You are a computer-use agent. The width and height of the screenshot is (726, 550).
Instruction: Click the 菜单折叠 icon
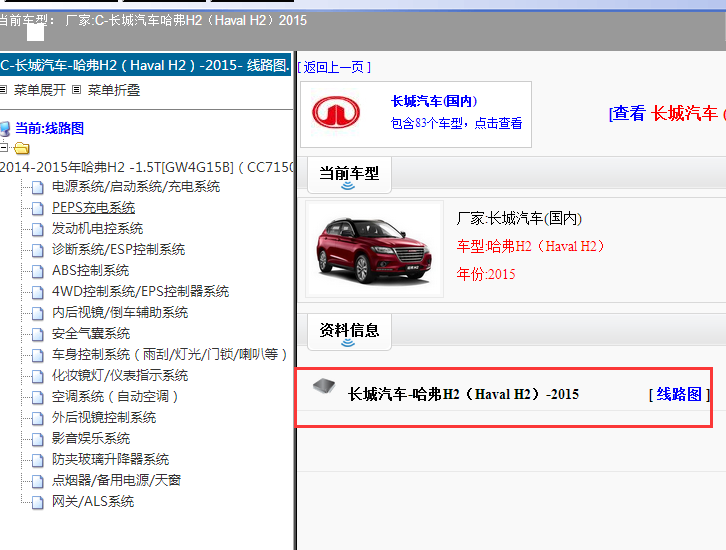(77, 90)
